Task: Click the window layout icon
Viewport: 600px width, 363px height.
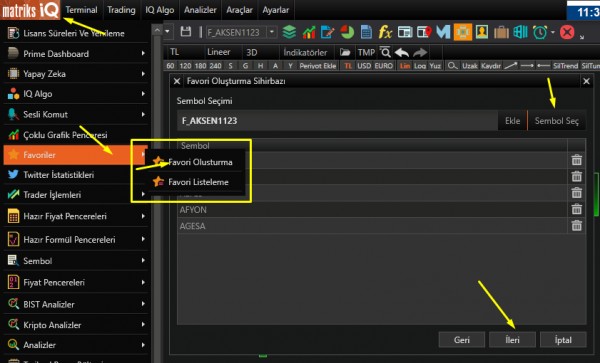Action: pos(404,32)
